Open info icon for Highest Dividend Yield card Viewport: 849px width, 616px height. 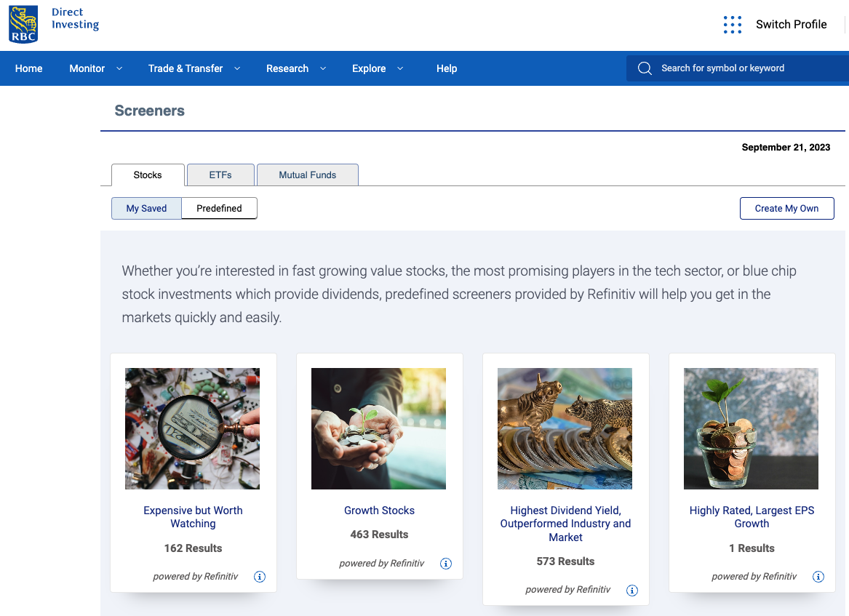[x=632, y=590]
